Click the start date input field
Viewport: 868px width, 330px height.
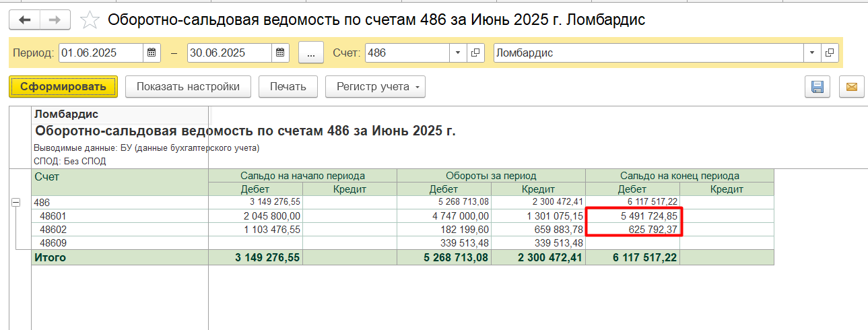(101, 53)
